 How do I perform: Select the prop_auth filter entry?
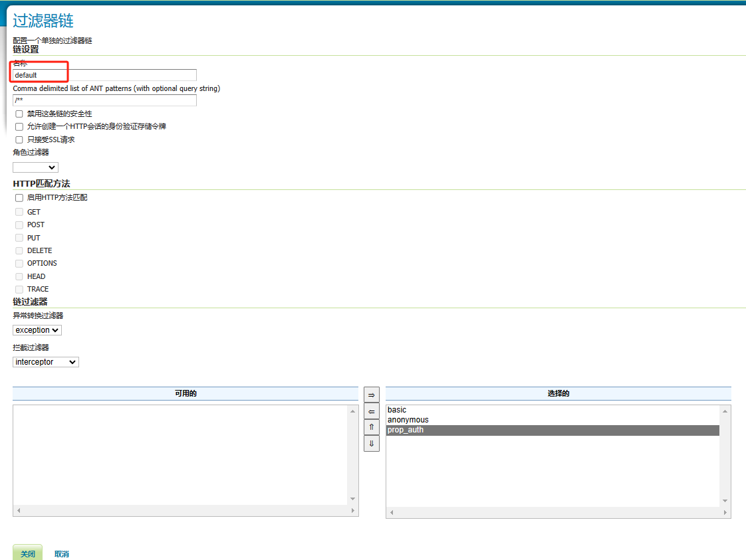click(x=406, y=430)
